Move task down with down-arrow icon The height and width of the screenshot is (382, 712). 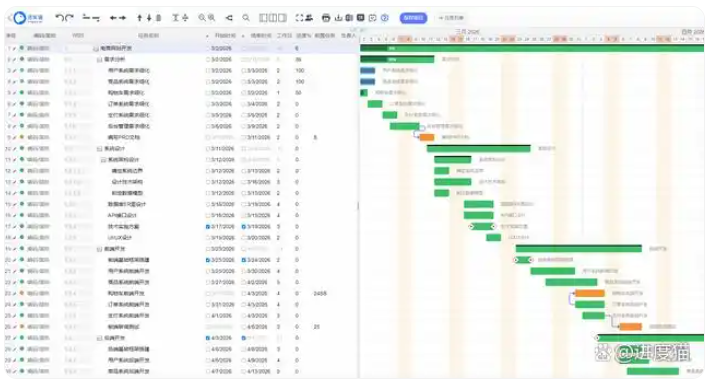(148, 18)
